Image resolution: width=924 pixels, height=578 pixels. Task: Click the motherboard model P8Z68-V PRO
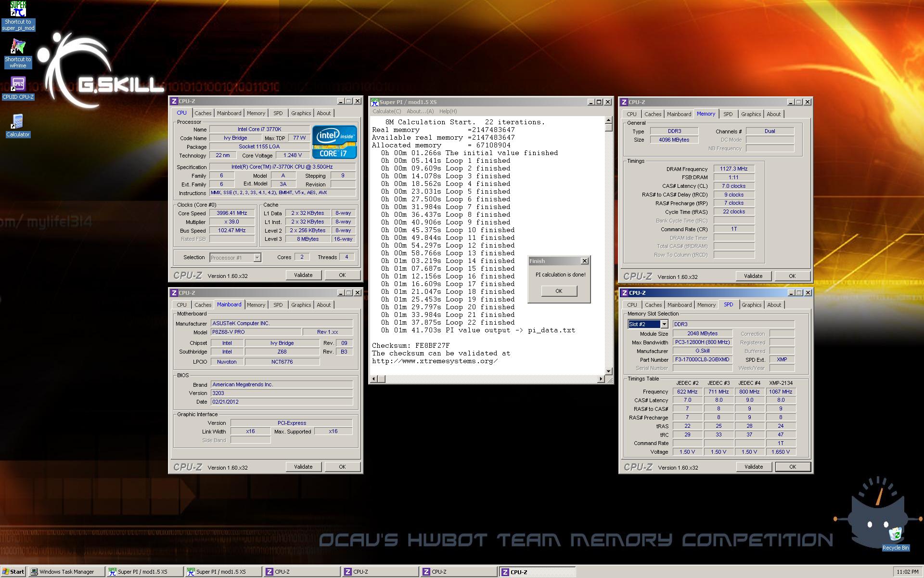pyautogui.click(x=256, y=332)
